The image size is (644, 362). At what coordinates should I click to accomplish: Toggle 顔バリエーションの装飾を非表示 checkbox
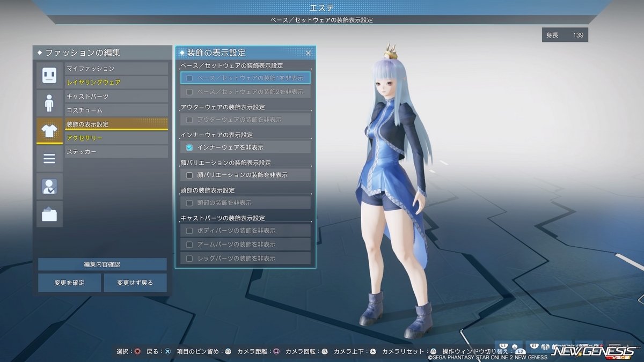[189, 175]
